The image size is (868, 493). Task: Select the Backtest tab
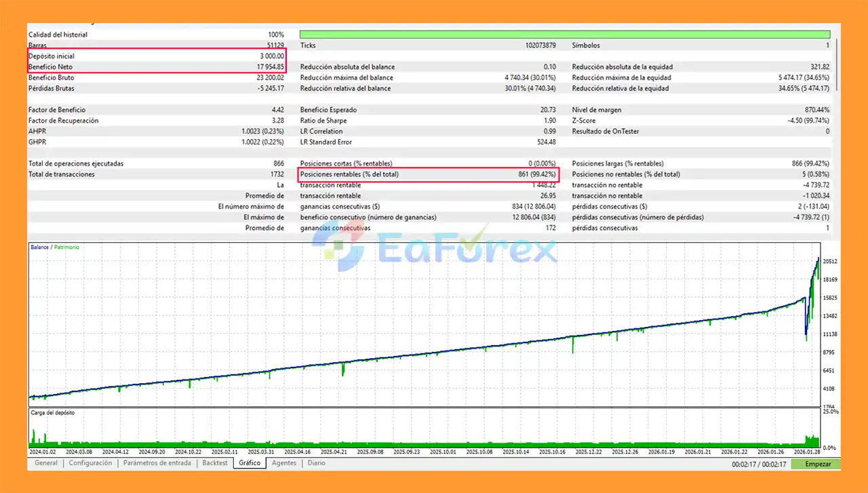click(x=215, y=463)
